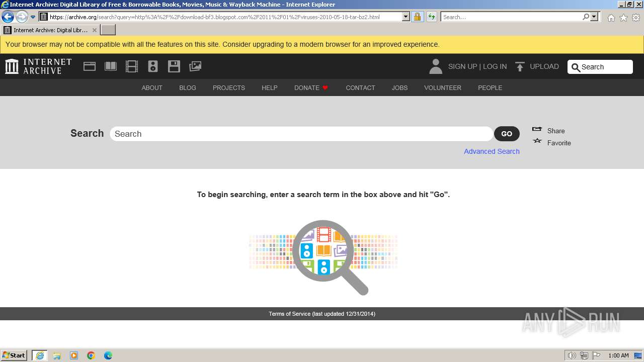Open the JOBS menu item
This screenshot has width=644, height=362.
(x=400, y=87)
